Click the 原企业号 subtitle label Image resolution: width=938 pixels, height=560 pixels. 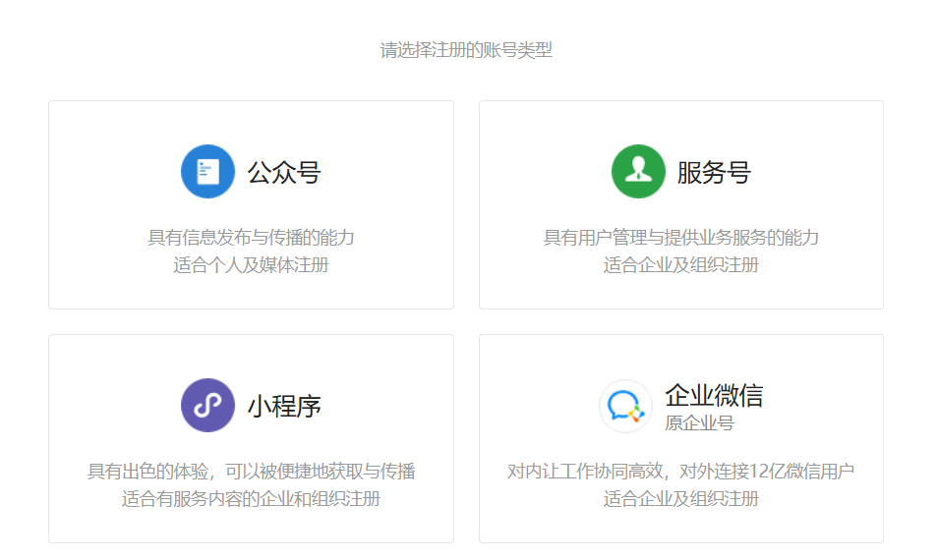699,423
